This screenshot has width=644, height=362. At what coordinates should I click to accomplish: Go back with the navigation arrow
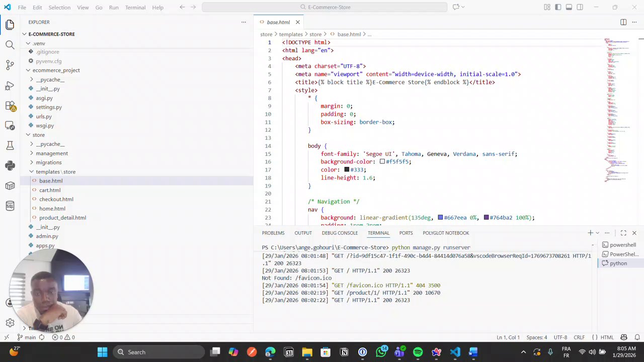[x=182, y=7]
